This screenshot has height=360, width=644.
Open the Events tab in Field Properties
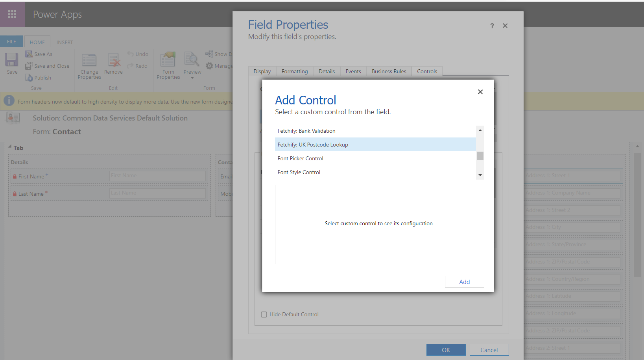click(353, 71)
